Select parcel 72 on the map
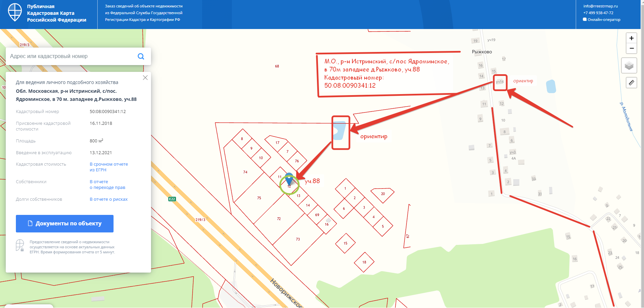The height and width of the screenshot is (308, 644). 279,219
